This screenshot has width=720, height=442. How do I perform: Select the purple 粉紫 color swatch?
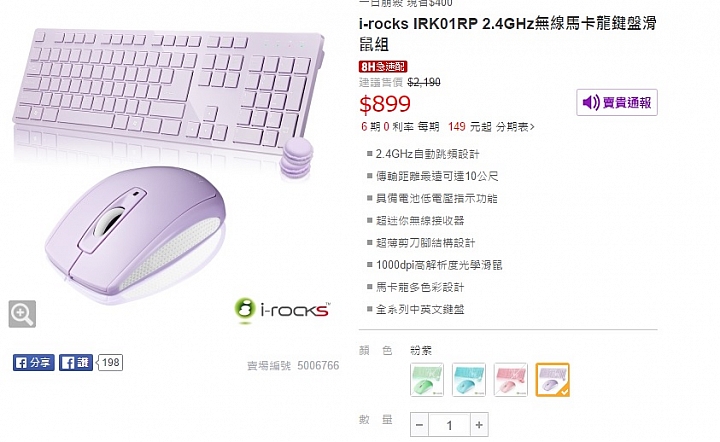click(x=552, y=380)
